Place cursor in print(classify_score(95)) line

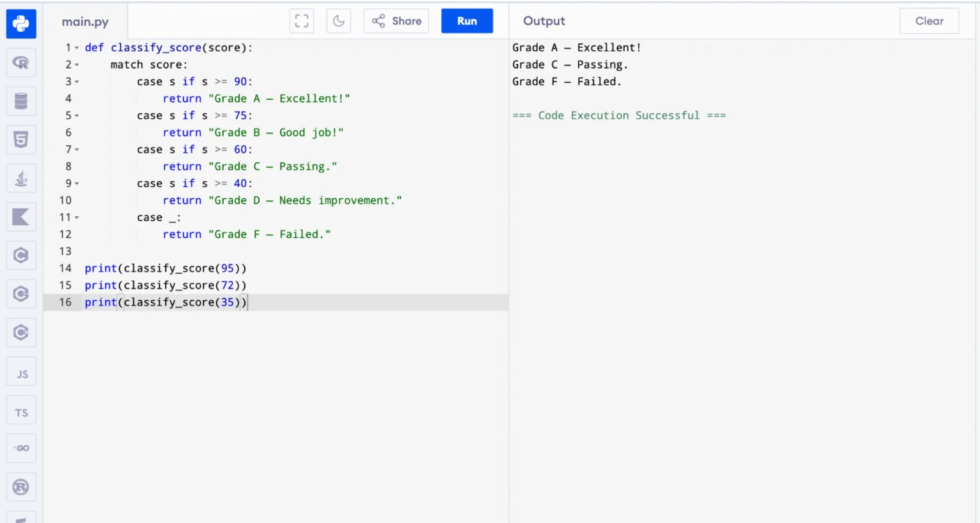click(x=165, y=268)
